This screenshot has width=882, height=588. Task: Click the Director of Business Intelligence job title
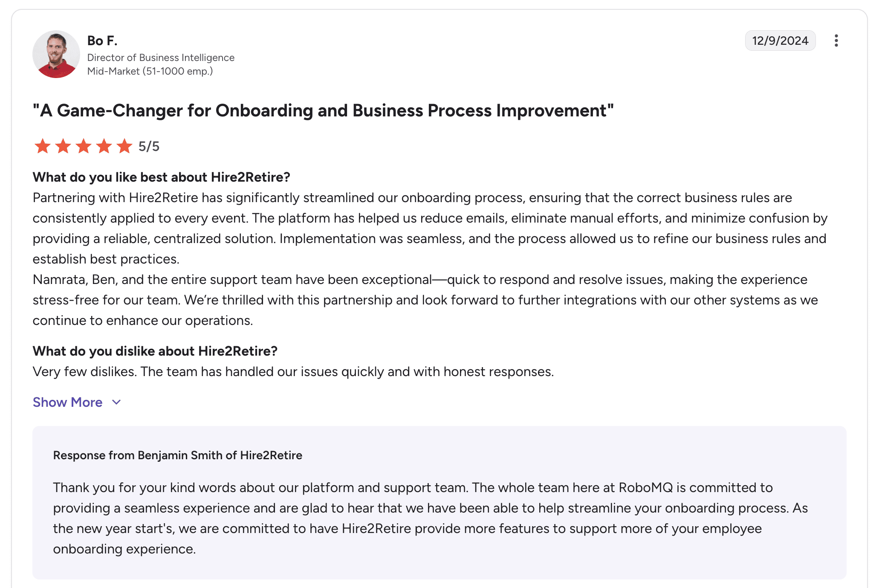[x=161, y=58]
